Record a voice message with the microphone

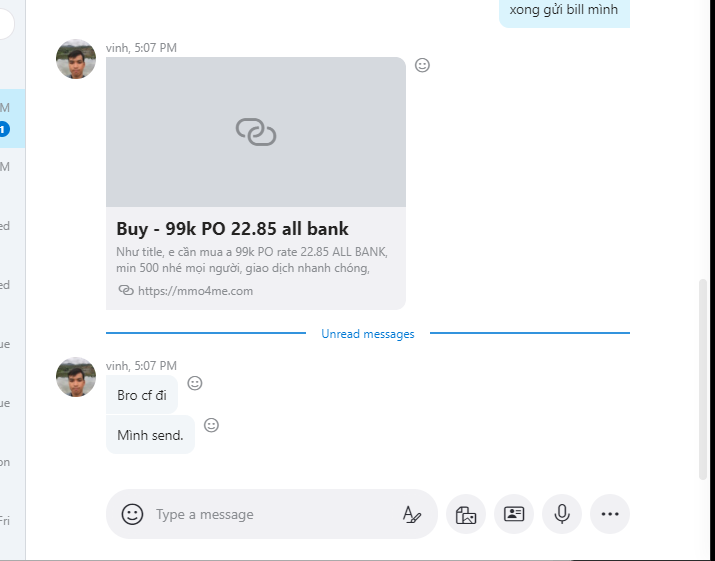pyautogui.click(x=562, y=514)
